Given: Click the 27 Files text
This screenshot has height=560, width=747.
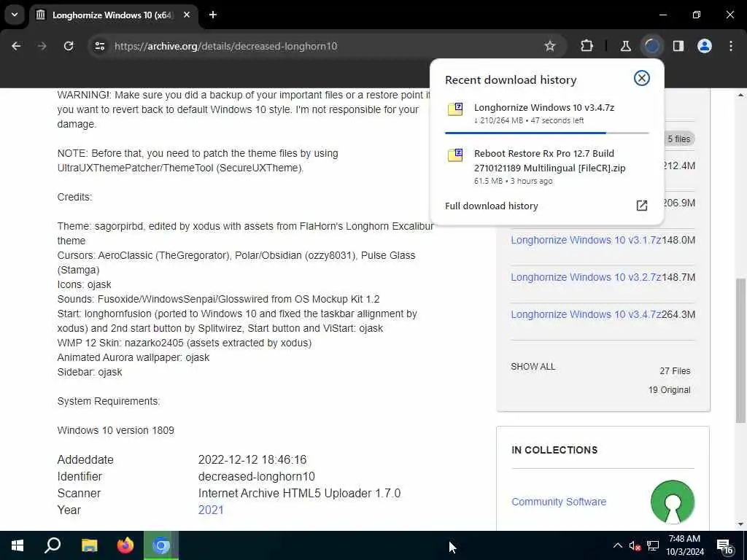Looking at the screenshot, I should [675, 371].
